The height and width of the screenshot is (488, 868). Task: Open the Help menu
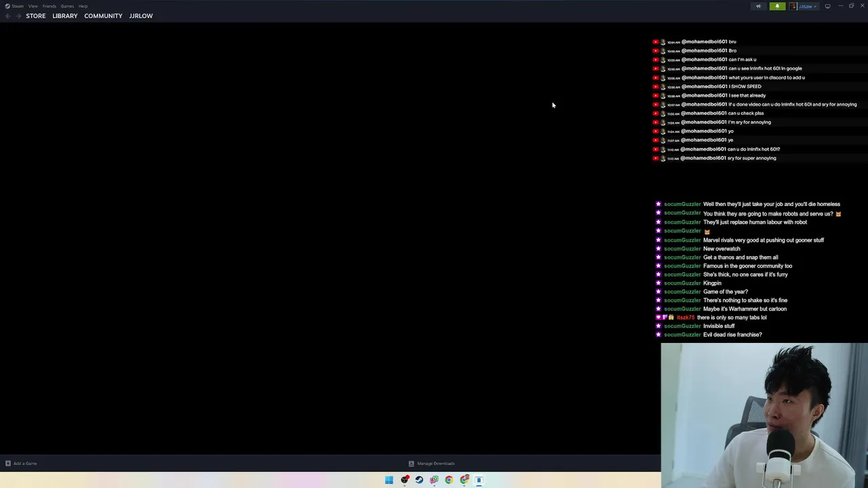click(83, 6)
